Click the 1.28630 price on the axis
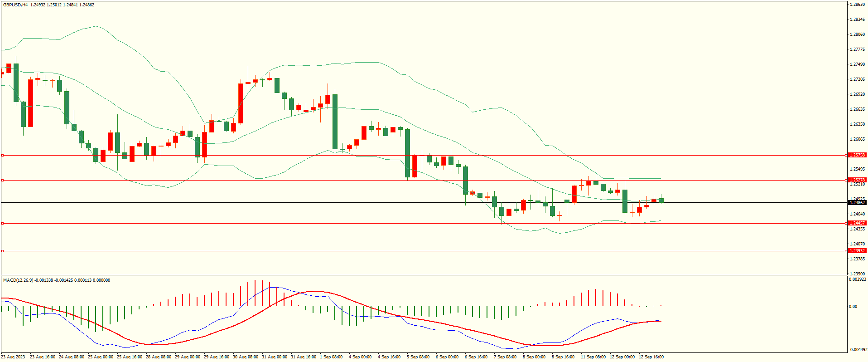The image size is (868, 362). [857, 5]
